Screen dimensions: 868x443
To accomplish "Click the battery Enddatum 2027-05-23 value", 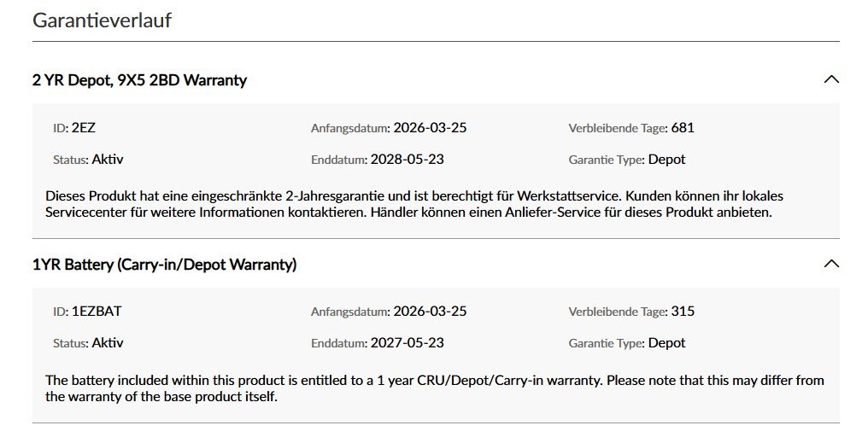I will [407, 343].
